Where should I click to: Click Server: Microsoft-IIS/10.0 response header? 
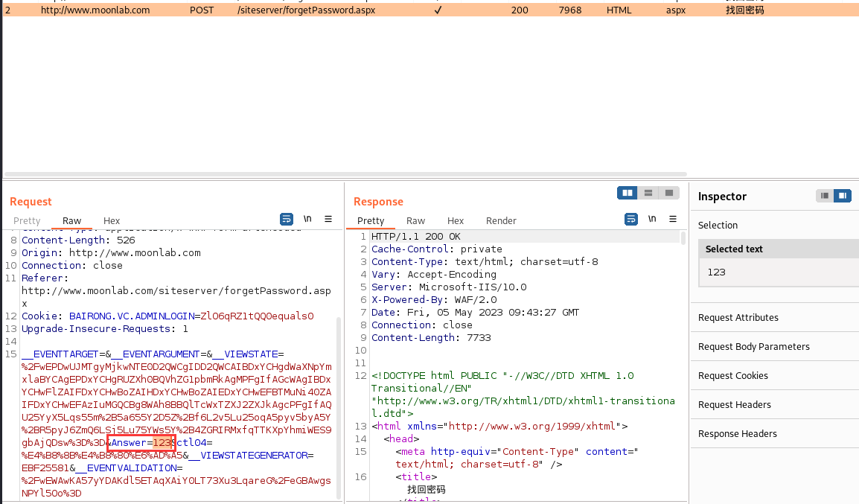coord(449,287)
